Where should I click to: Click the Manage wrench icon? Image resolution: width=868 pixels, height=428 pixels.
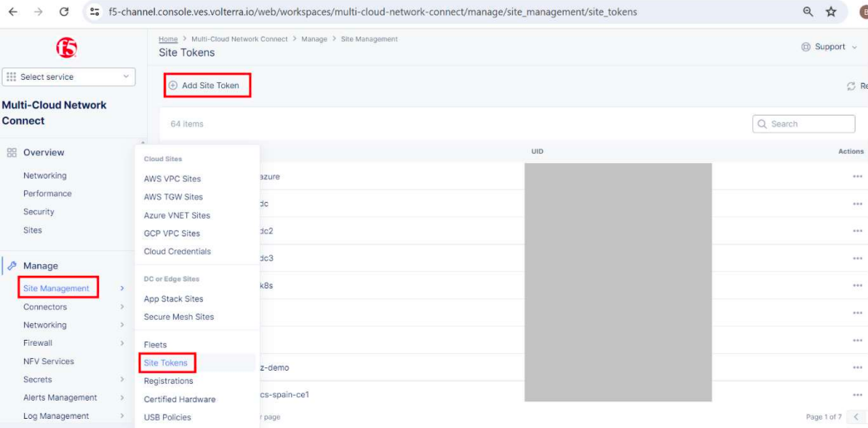click(12, 266)
